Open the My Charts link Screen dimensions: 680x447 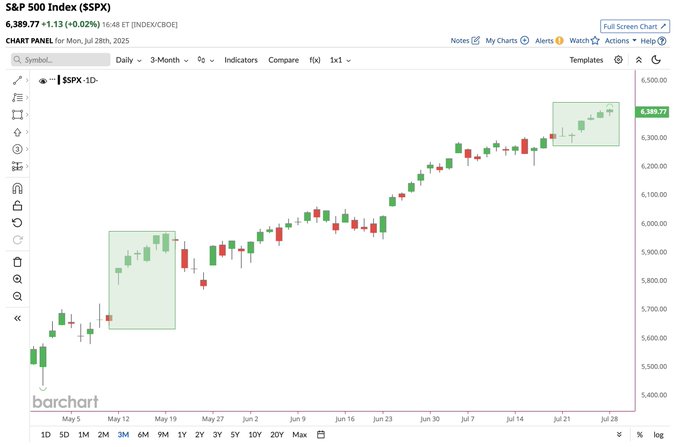(x=507, y=40)
